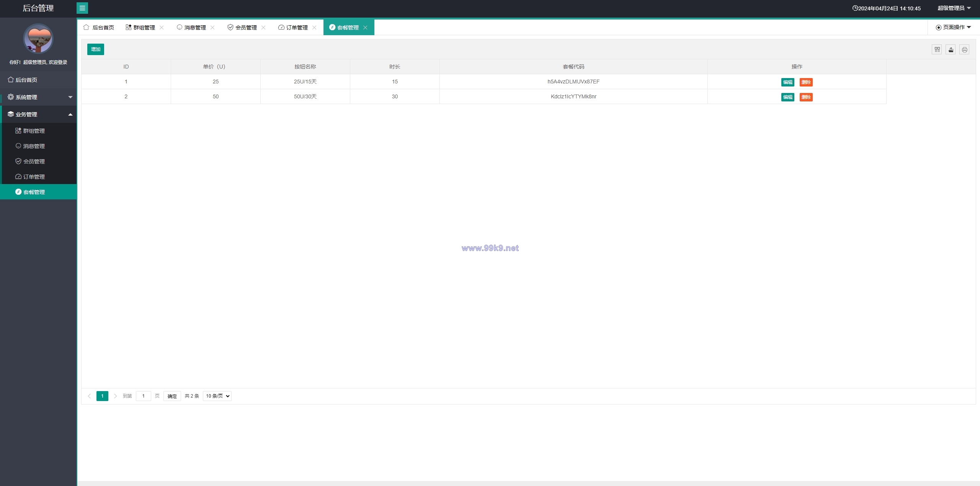Open 后台首页 in the sidebar

[38, 80]
